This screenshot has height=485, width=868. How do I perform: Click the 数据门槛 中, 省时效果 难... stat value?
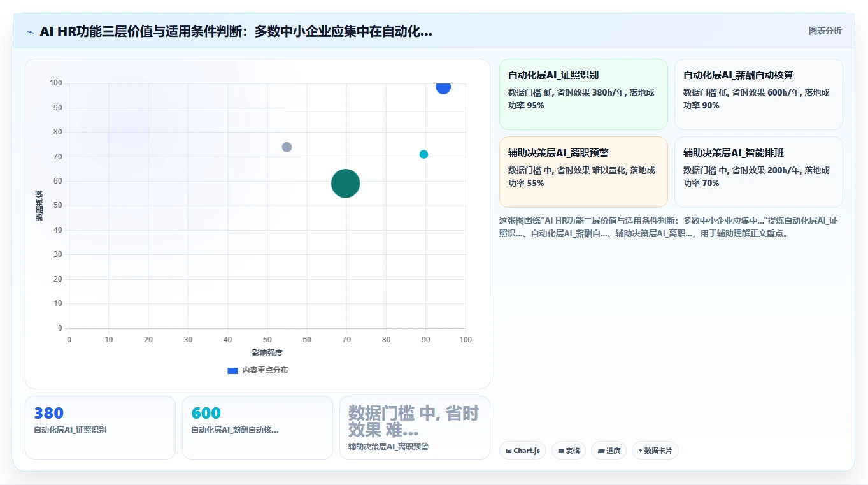(414, 421)
